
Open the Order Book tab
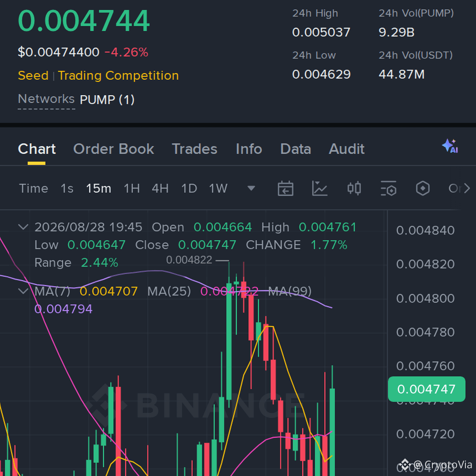click(114, 149)
